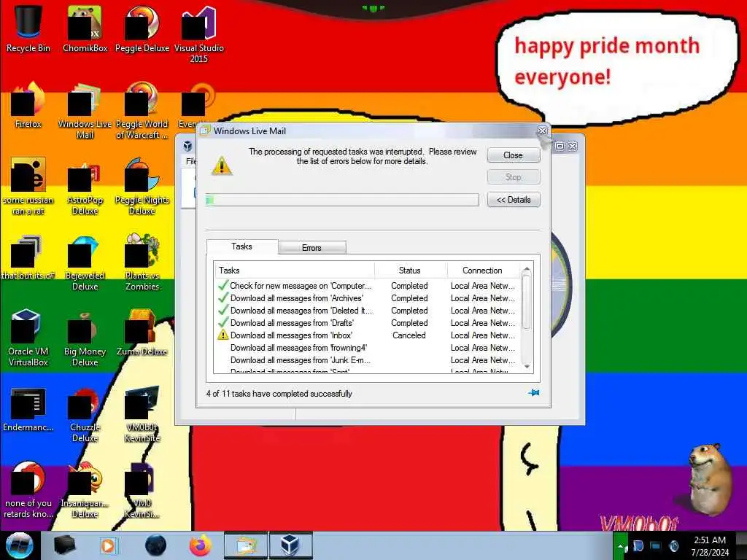Click the task list scroll-down arrow
Screen dimensions: 747x560
pyautogui.click(x=527, y=367)
